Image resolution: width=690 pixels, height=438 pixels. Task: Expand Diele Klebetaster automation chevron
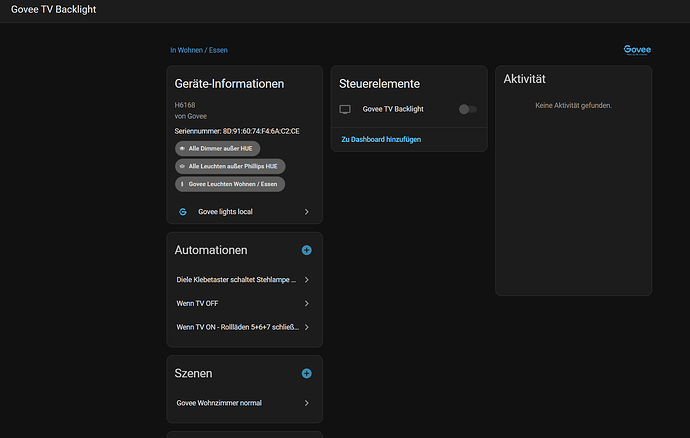[307, 280]
